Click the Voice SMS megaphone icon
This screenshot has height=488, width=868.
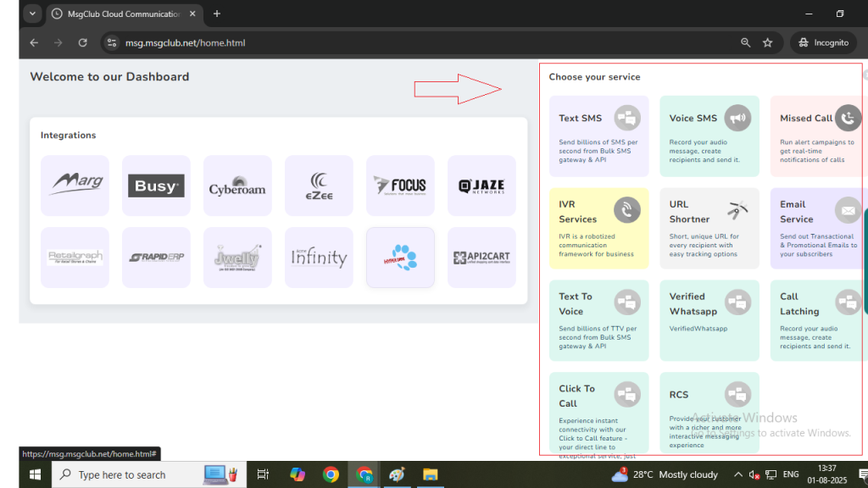tap(738, 118)
